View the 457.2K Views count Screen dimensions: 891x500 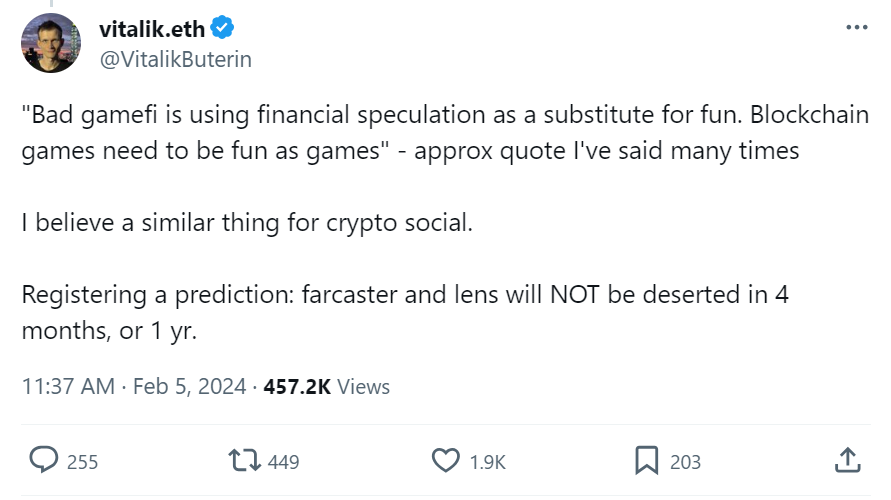click(326, 386)
